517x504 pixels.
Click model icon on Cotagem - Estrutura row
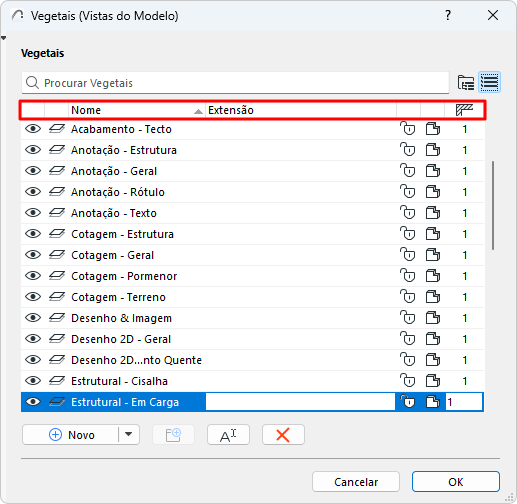pos(433,234)
